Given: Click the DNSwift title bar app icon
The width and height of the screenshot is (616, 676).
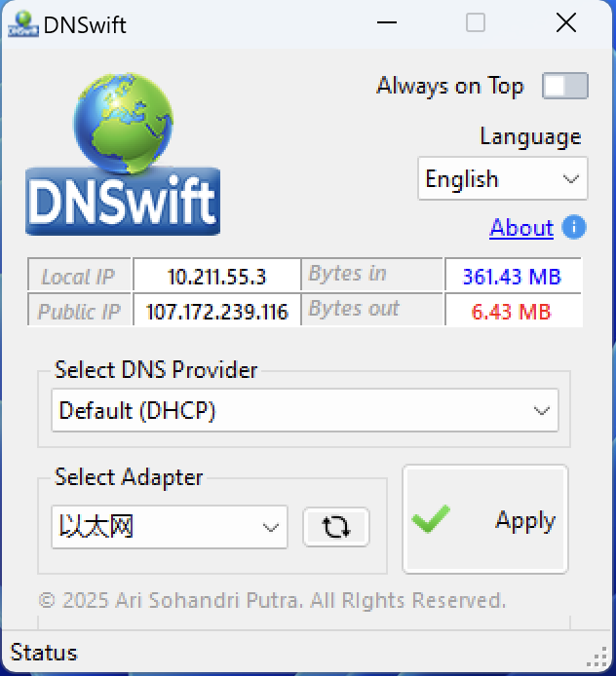Looking at the screenshot, I should tap(23, 23).
